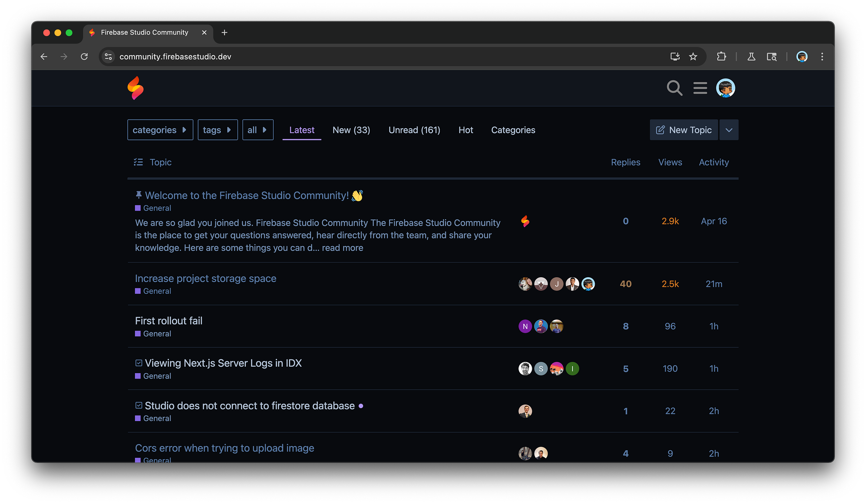Viewport: 866px width, 504px height.
Task: Open the Chrome Labs flask icon
Action: (751, 57)
